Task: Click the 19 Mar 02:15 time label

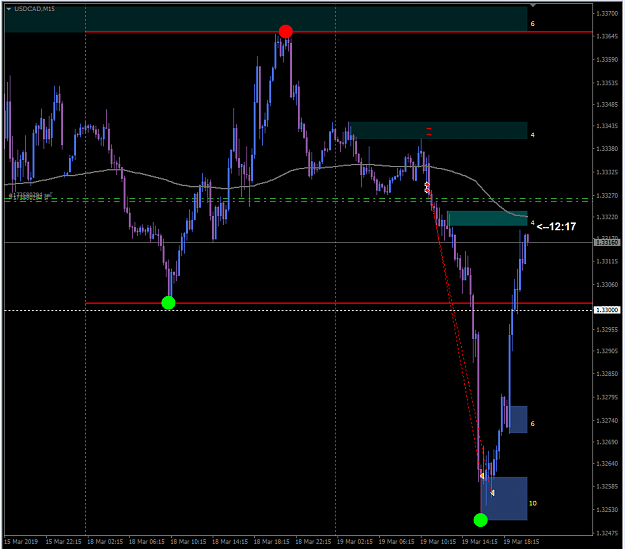Action: (355, 541)
